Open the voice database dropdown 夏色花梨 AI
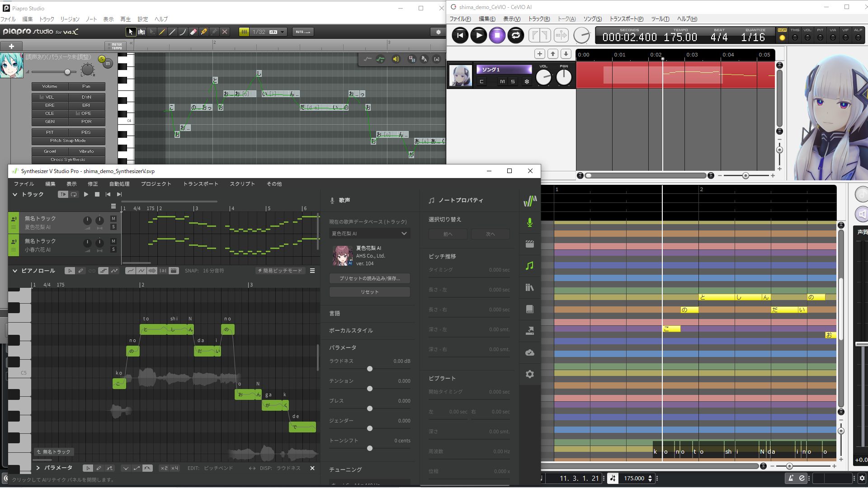 click(369, 234)
